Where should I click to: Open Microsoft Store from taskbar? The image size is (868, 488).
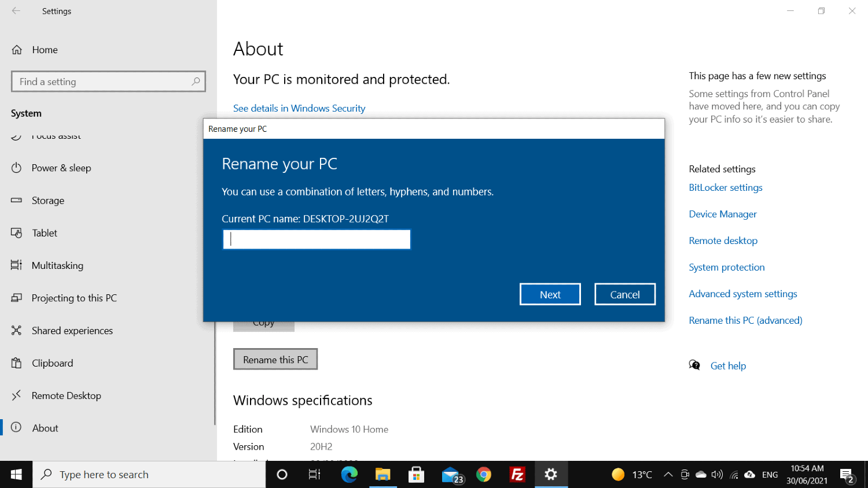tap(416, 475)
